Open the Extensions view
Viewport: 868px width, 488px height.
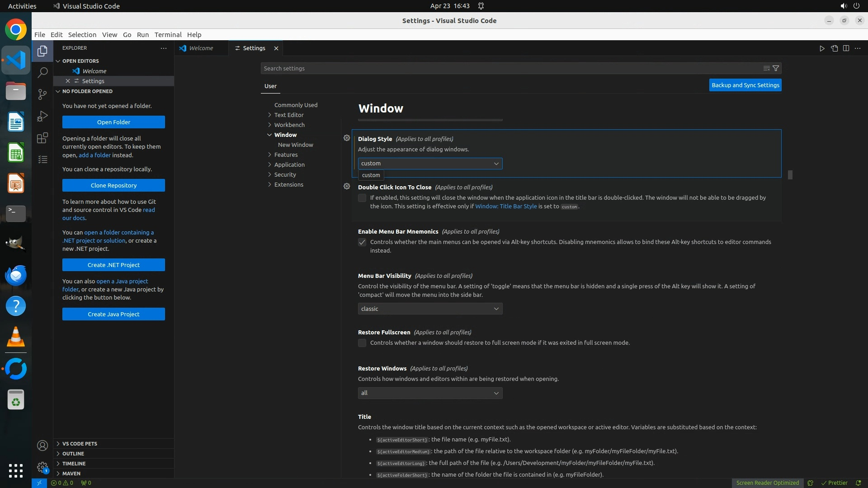tap(42, 138)
